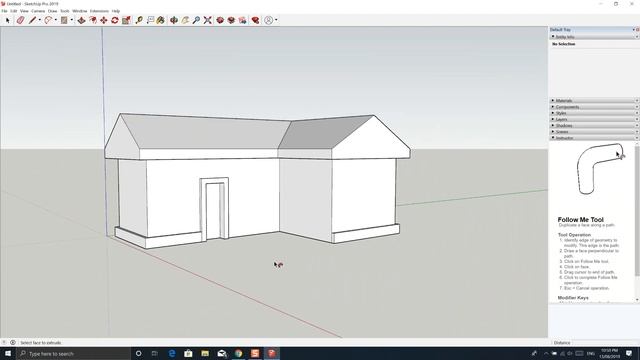Click the Zoom Extents tool

(x=208, y=20)
